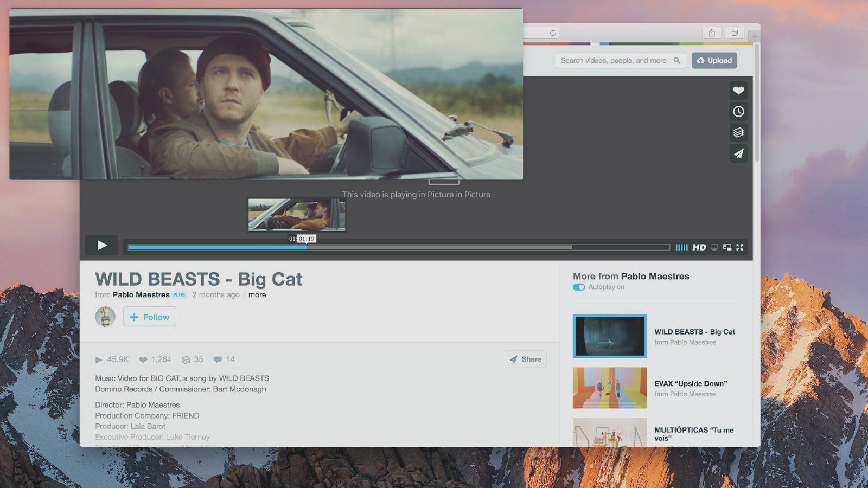Click the scrubber preview thumbnail above the timeline
The width and height of the screenshot is (868, 488).
point(297,215)
